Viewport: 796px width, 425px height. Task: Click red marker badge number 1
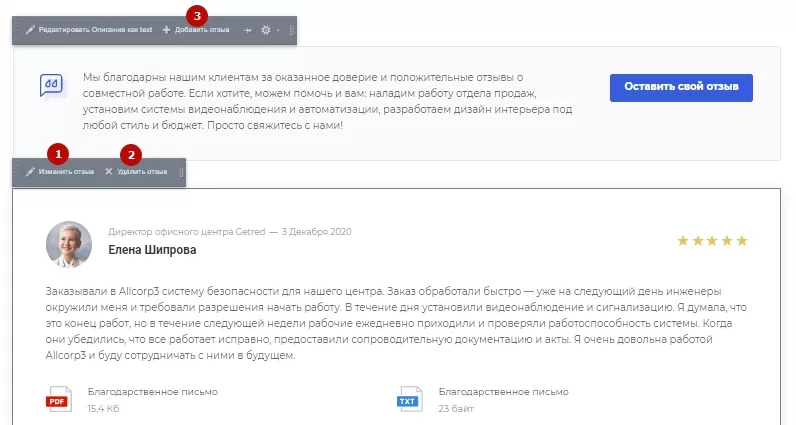pyautogui.click(x=58, y=154)
